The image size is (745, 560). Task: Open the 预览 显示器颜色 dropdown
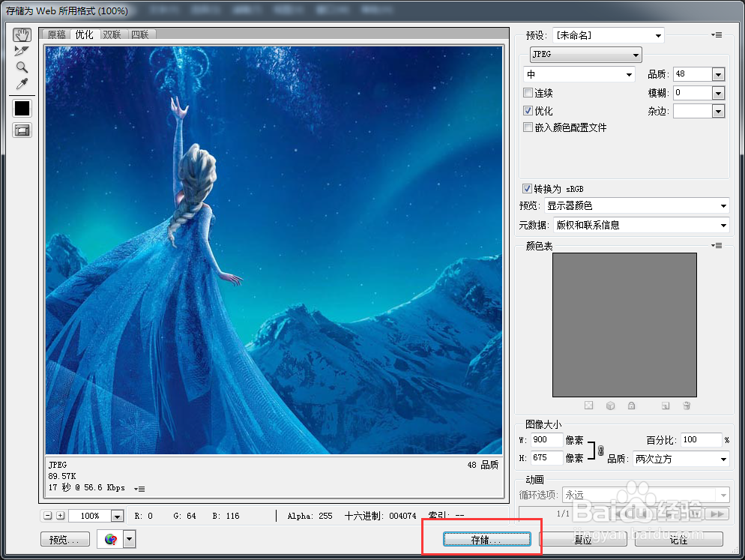click(636, 206)
